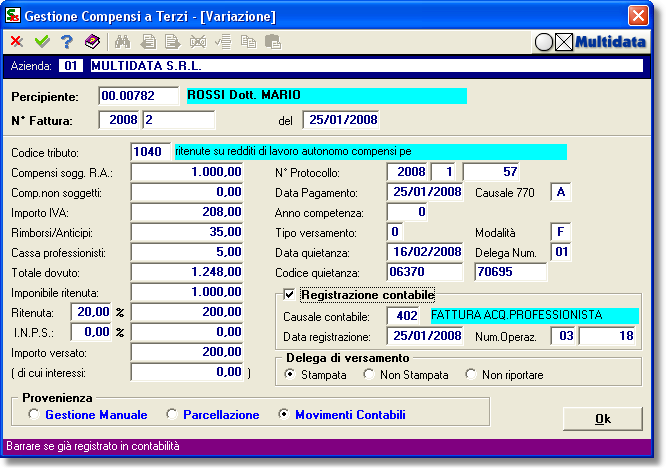
Task: Click the Ritenuta amount field 200,00
Action: pyautogui.click(x=187, y=312)
